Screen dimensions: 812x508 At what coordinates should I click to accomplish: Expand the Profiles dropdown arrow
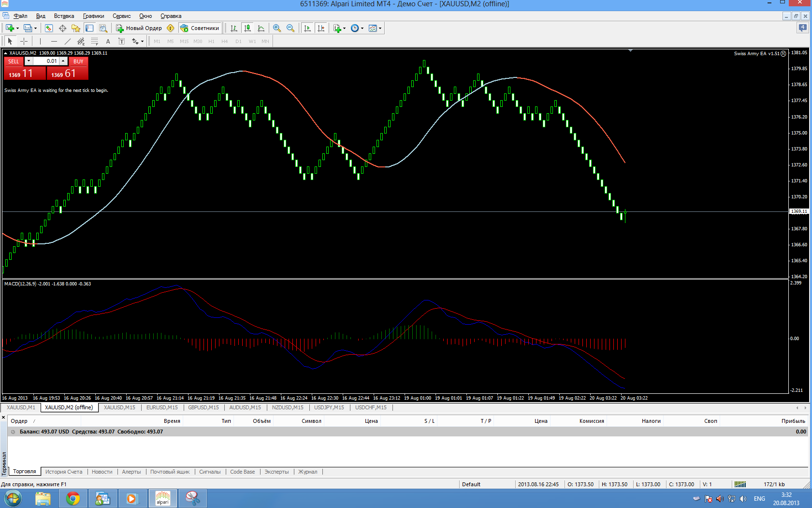35,28
